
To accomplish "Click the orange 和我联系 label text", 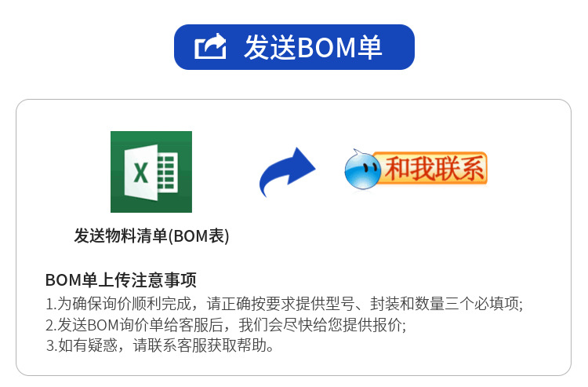I will click(x=434, y=169).
